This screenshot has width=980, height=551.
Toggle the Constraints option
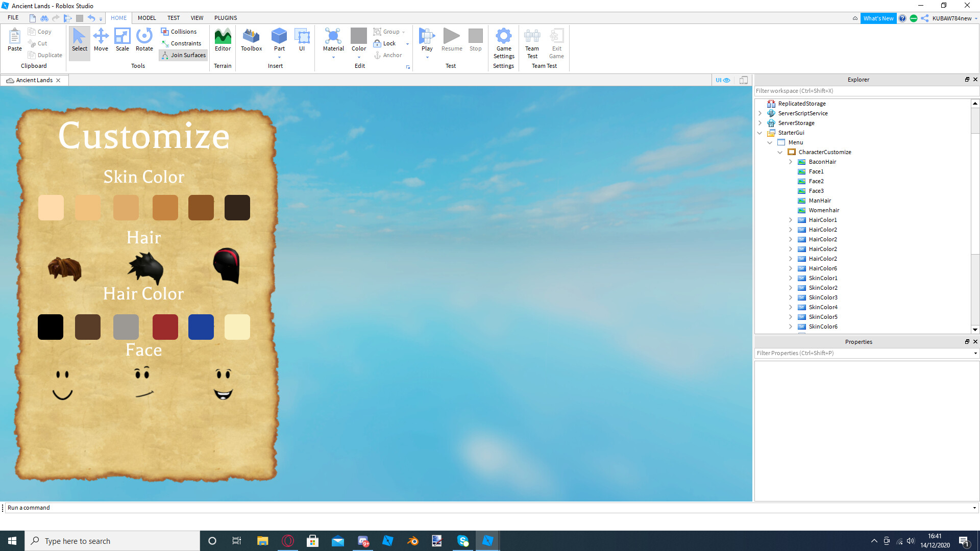click(181, 43)
